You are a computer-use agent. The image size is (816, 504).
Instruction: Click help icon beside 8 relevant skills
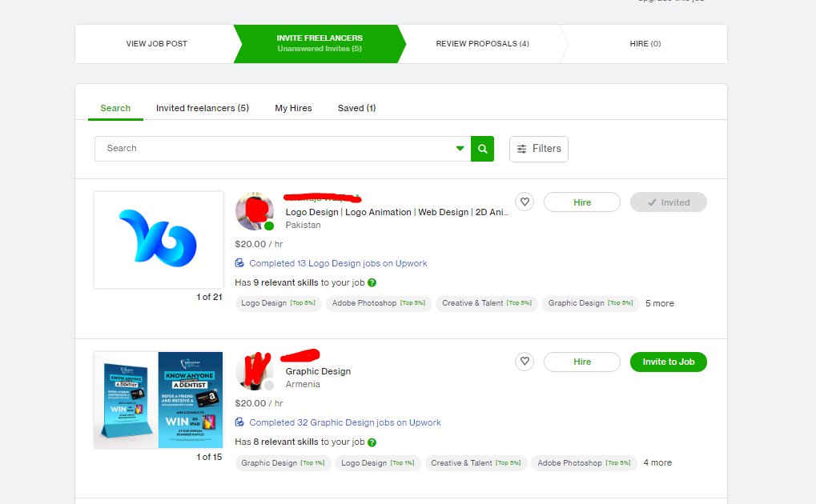click(x=372, y=442)
